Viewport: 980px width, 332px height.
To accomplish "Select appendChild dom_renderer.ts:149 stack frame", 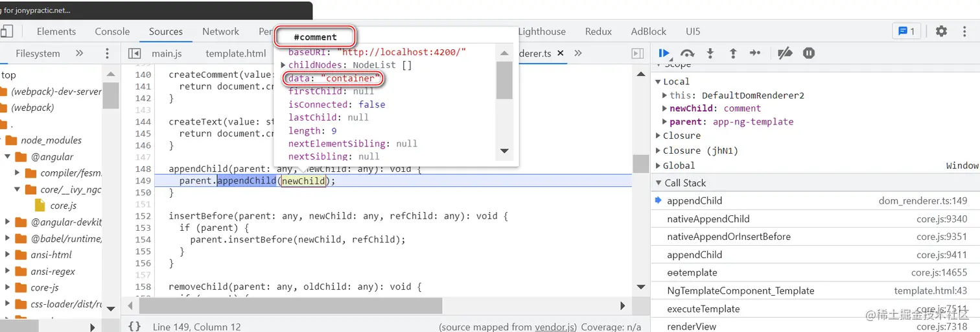I will coord(815,201).
